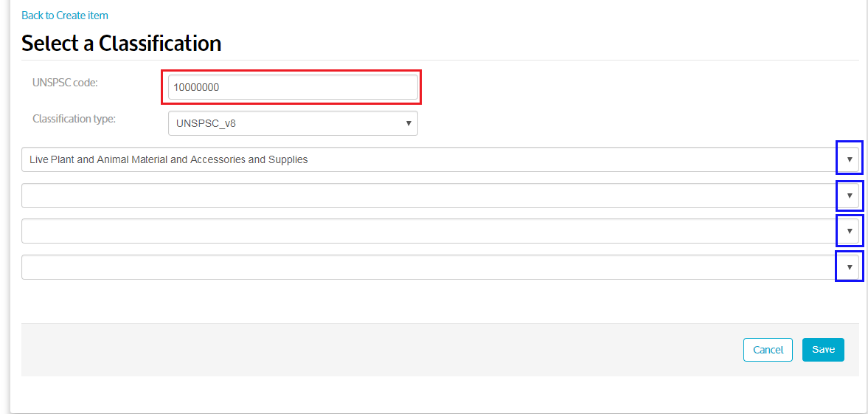Click the arrow beside UNSPSC_v8
This screenshot has width=868, height=414.
click(409, 123)
